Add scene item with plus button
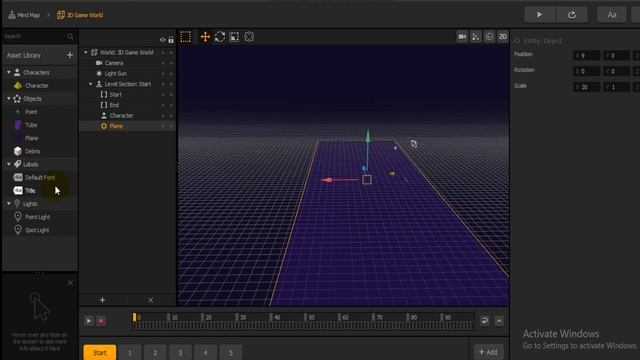This screenshot has height=360, width=640. (x=102, y=300)
